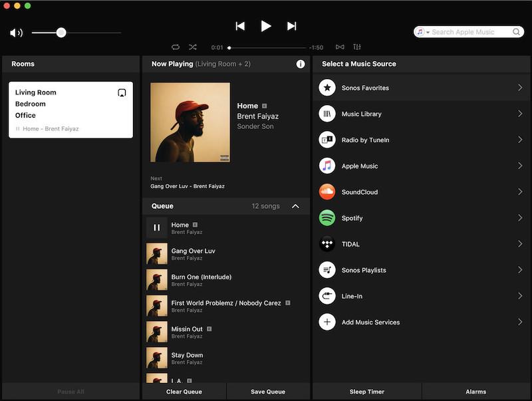This screenshot has height=401, width=532.
Task: Click the crossfade icon
Action: tap(340, 47)
